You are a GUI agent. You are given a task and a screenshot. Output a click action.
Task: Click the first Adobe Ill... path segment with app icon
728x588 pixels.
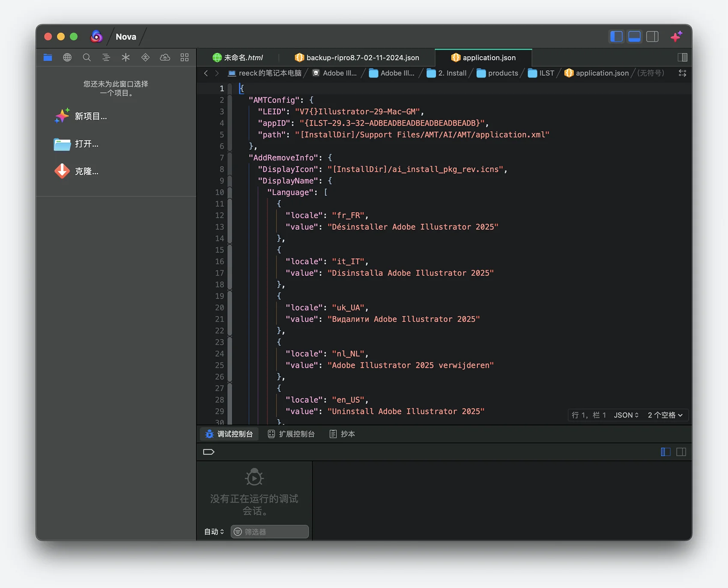pos(334,73)
